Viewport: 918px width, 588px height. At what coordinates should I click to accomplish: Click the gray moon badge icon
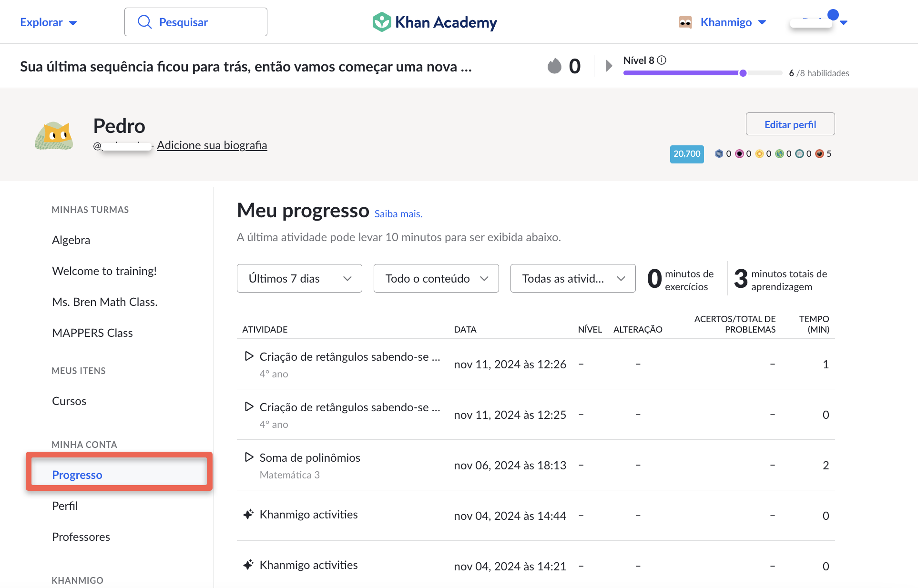coord(800,153)
